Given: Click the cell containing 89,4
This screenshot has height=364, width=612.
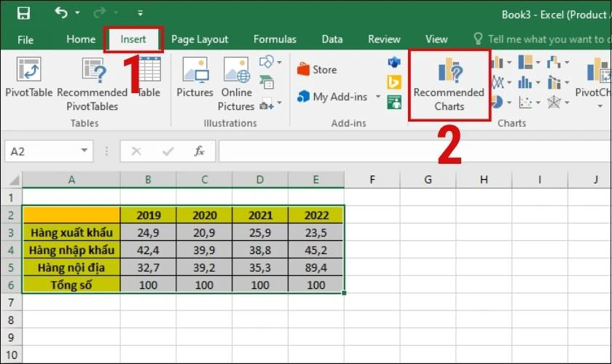Looking at the screenshot, I should coord(316,268).
